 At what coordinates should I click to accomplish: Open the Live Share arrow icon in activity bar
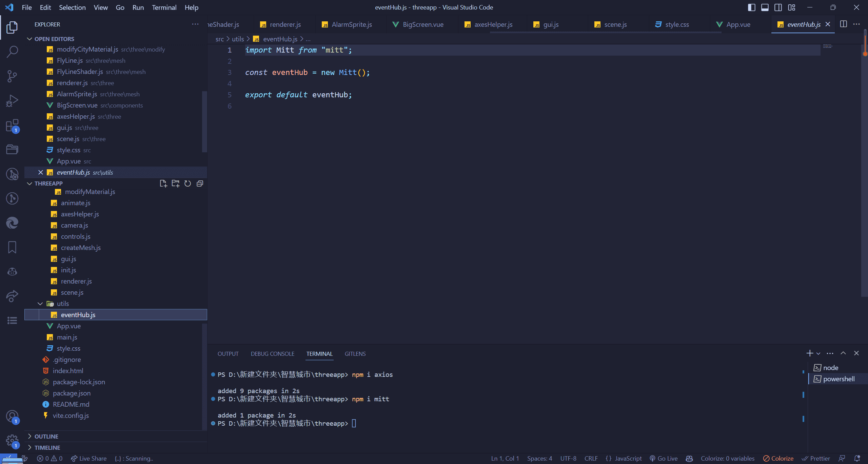[12, 296]
